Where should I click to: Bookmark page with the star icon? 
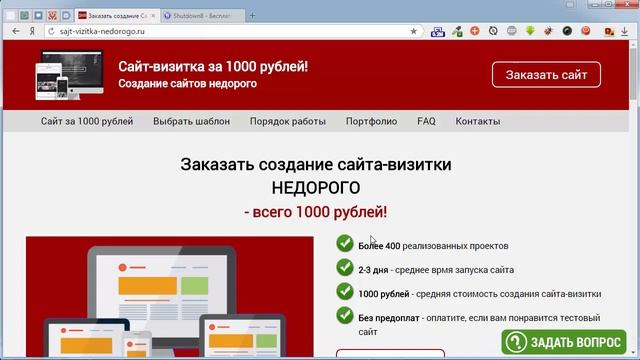click(413, 31)
